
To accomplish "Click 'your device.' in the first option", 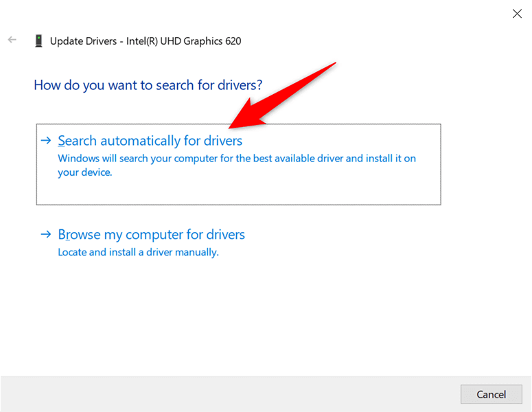I will (84, 173).
